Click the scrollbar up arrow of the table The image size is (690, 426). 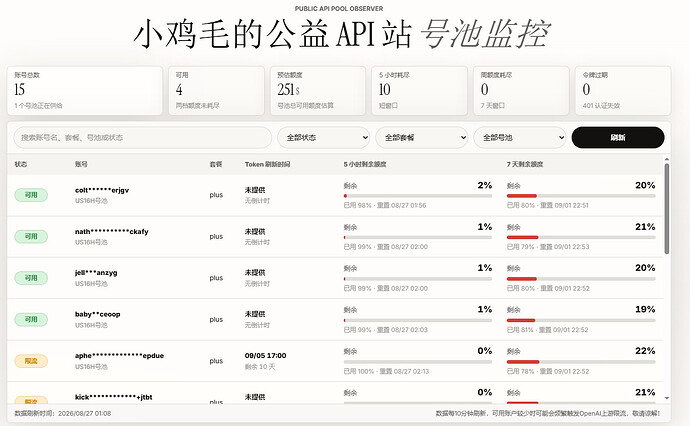[667, 159]
